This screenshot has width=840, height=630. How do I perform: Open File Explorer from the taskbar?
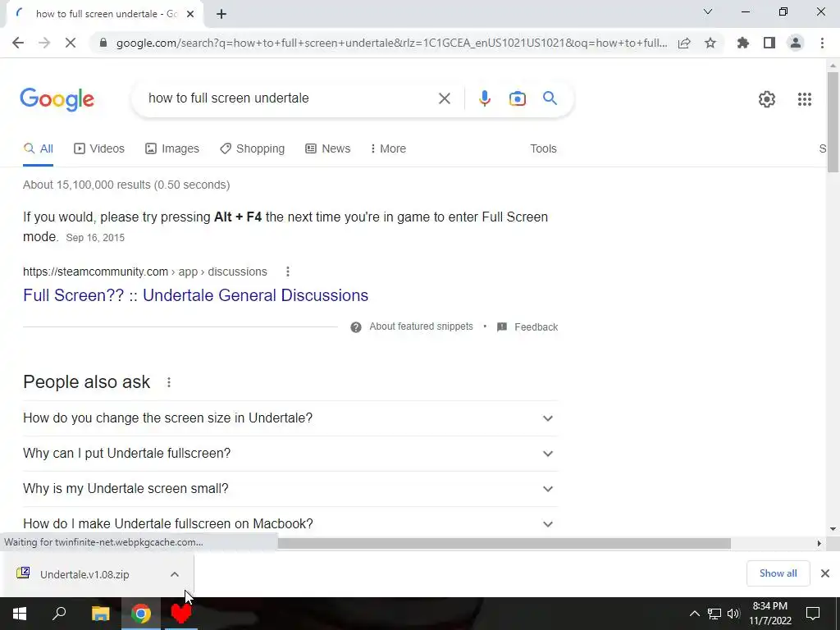click(x=100, y=614)
